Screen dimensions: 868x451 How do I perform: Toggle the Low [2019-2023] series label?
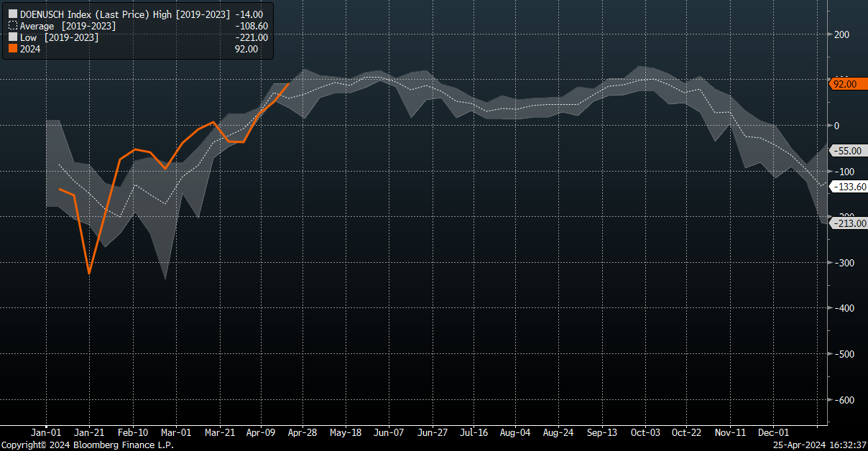click(59, 37)
